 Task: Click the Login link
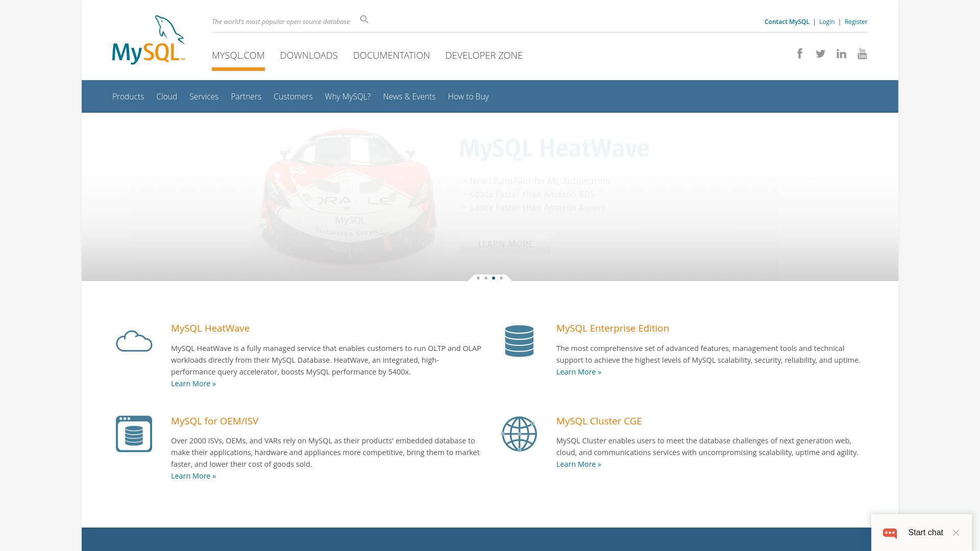coord(827,21)
